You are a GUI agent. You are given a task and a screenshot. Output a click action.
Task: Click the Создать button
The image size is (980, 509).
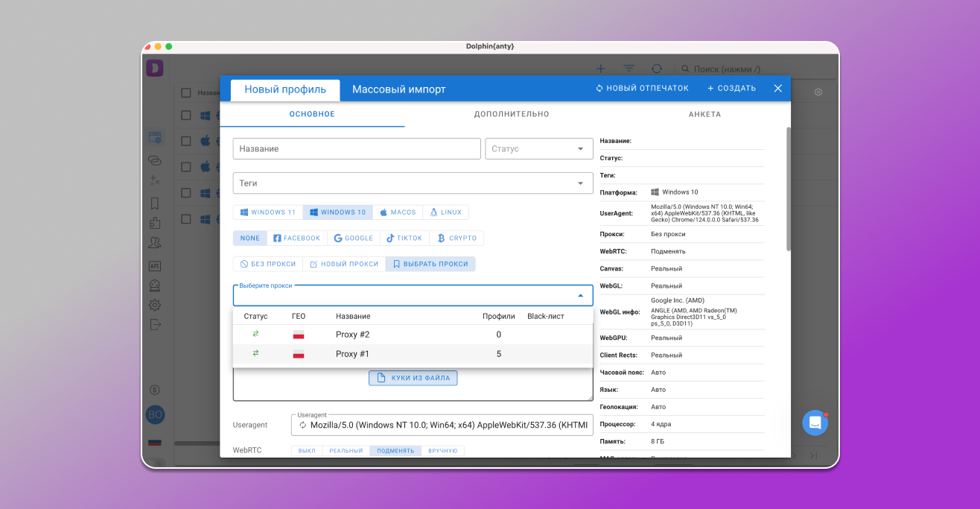[731, 89]
